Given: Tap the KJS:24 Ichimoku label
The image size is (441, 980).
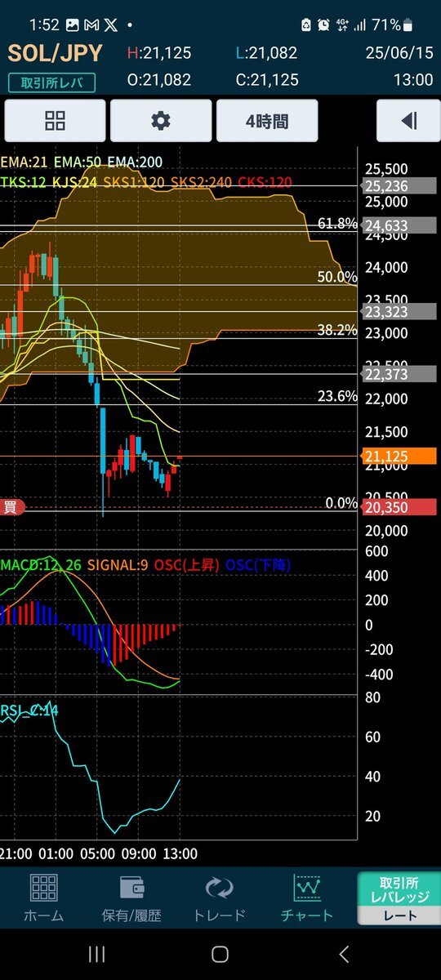Looking at the screenshot, I should (75, 182).
